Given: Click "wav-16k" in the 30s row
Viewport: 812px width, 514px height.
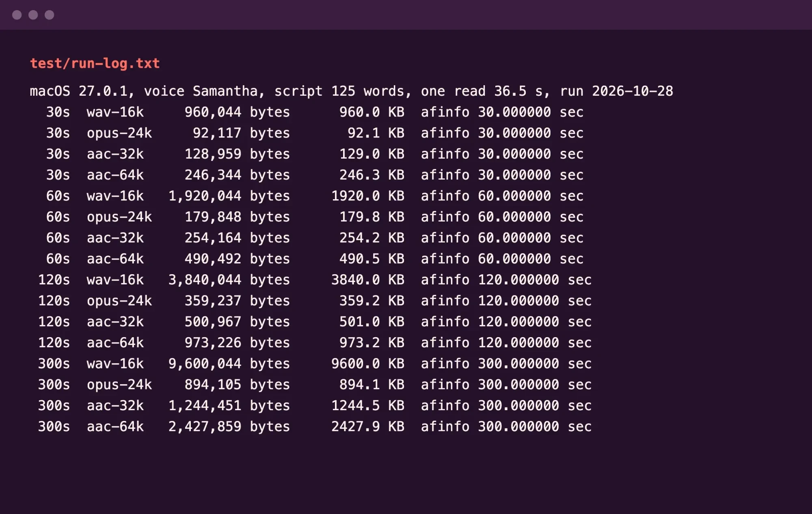Looking at the screenshot, I should click(115, 112).
